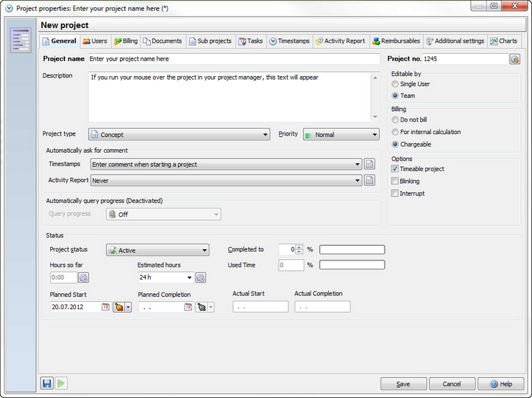Click the generate project number icon
The width and height of the screenshot is (532, 398).
(x=515, y=59)
